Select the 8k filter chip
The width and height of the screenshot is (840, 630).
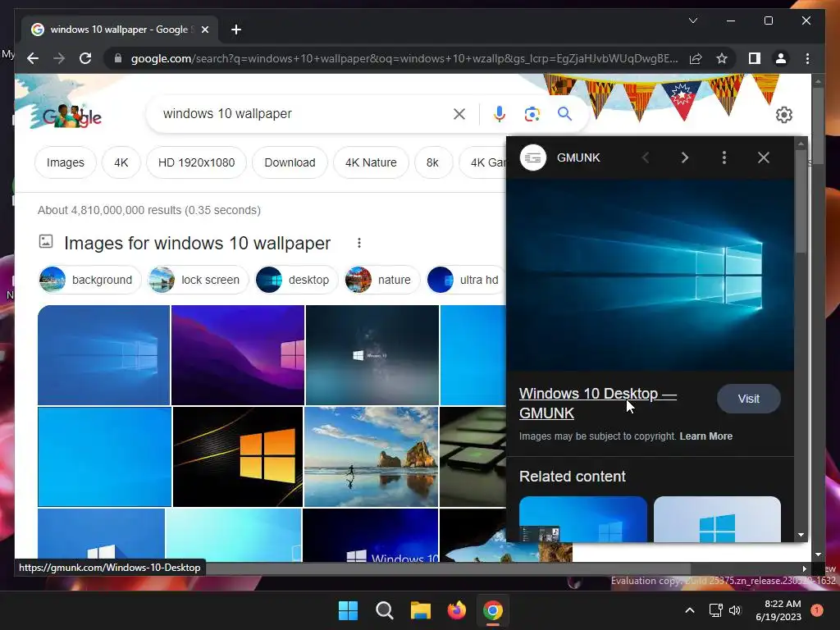433,162
